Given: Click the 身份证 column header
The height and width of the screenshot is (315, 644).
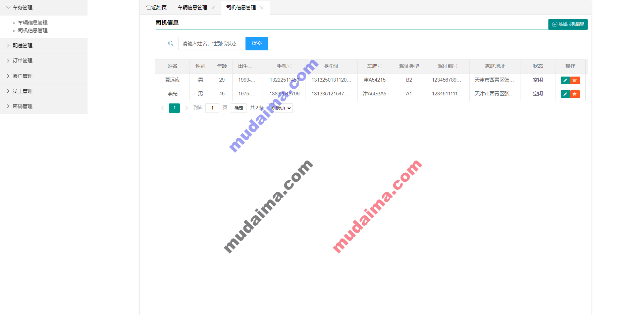Looking at the screenshot, I should click(332, 66).
